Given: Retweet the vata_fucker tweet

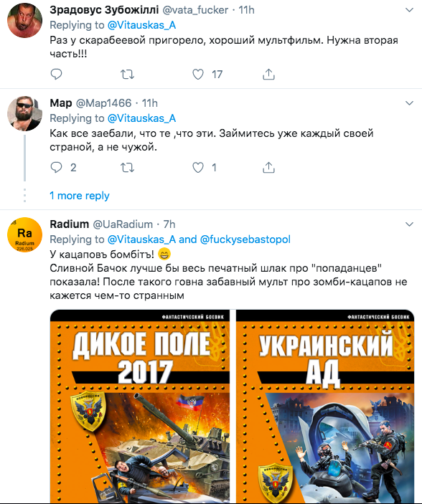Looking at the screenshot, I should (x=127, y=75).
